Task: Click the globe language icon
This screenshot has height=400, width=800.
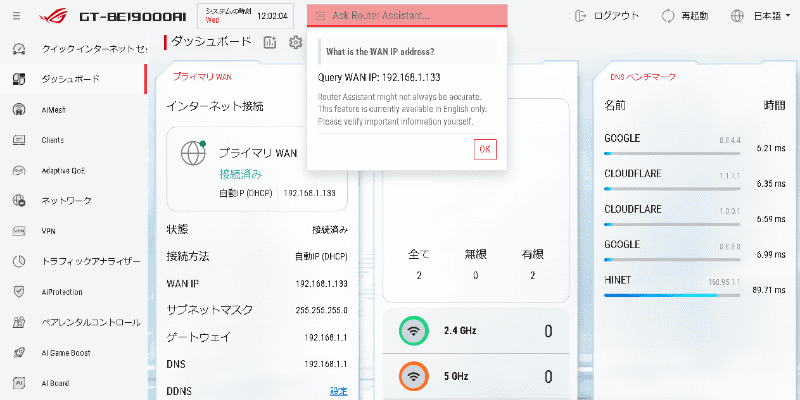Action: [737, 16]
